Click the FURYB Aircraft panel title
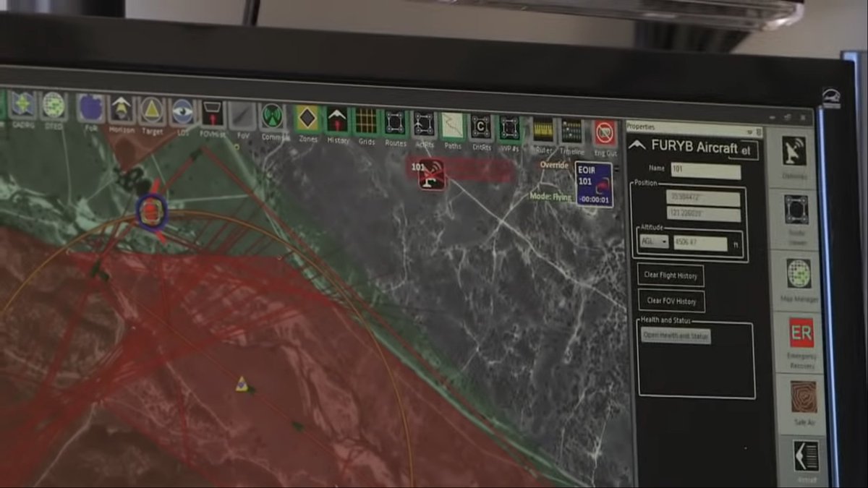 (x=694, y=146)
